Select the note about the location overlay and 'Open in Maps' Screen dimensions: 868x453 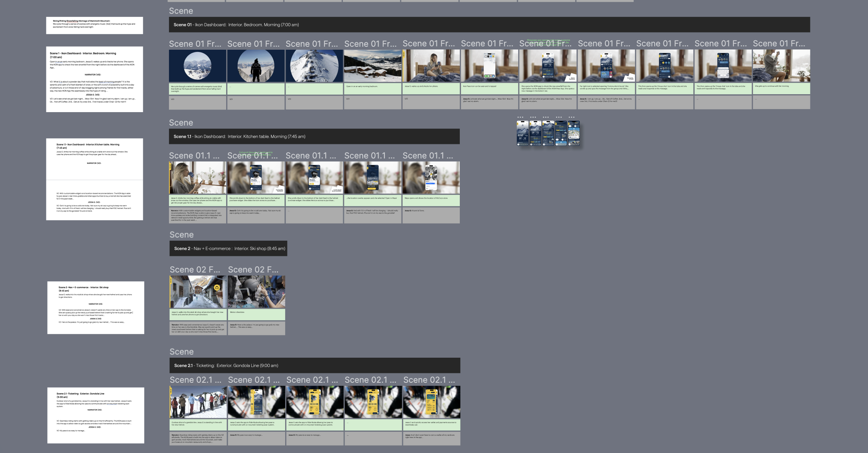373,200
